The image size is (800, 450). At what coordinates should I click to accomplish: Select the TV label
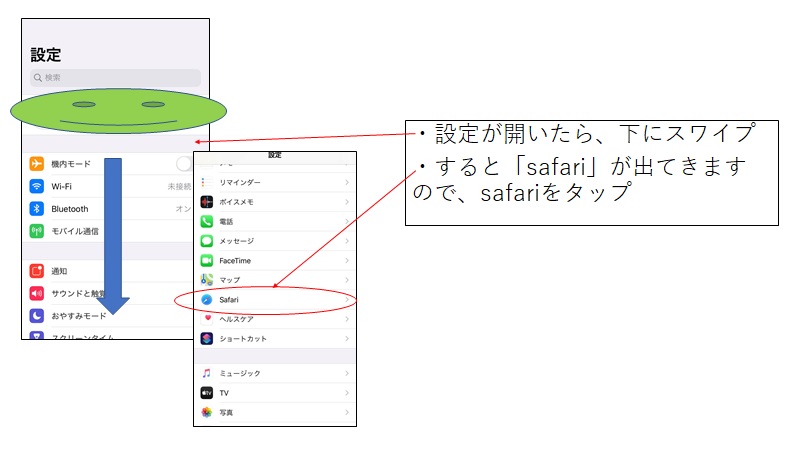(224, 393)
